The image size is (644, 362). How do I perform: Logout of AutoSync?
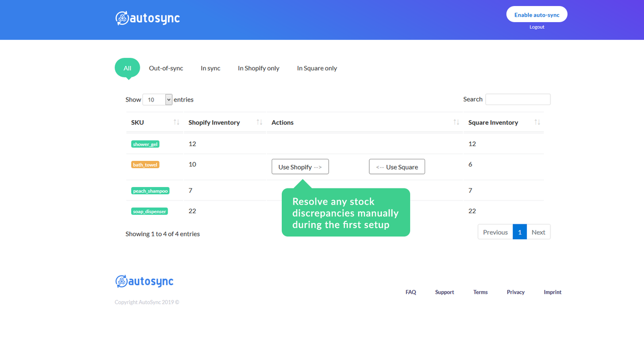pos(536,27)
